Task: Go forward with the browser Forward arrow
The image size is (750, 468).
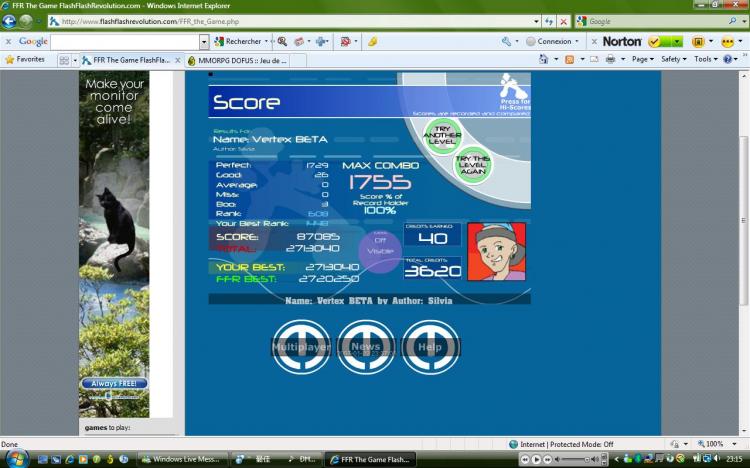Action: pyautogui.click(x=26, y=21)
